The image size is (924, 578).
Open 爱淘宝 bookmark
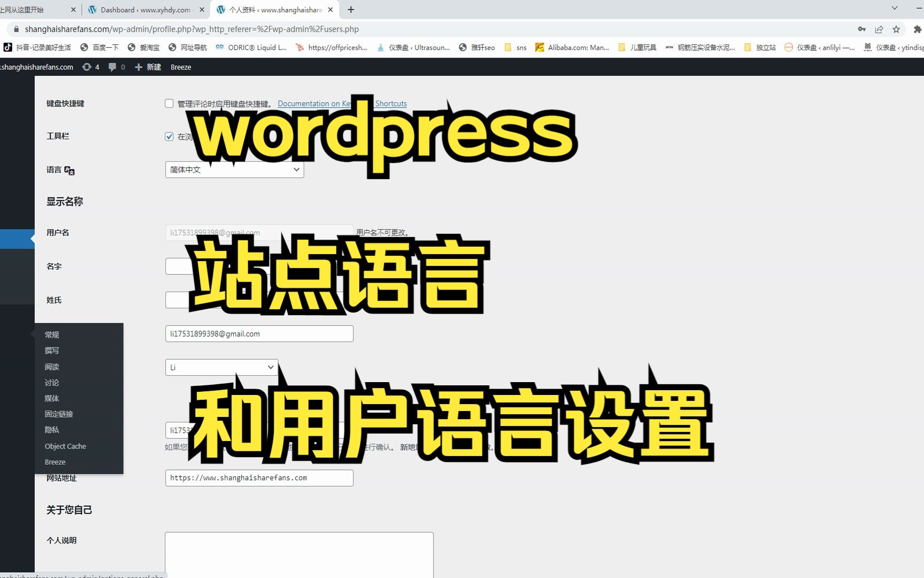[143, 47]
